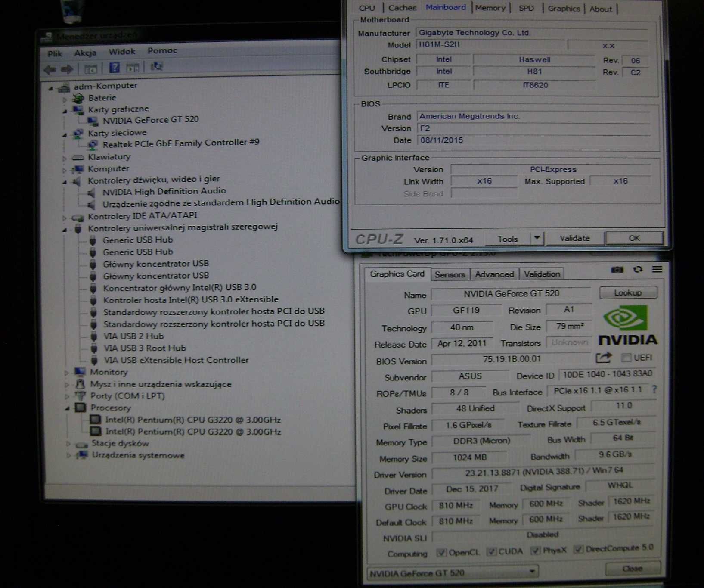
Task: Open the Akcja menu
Action: (85, 53)
